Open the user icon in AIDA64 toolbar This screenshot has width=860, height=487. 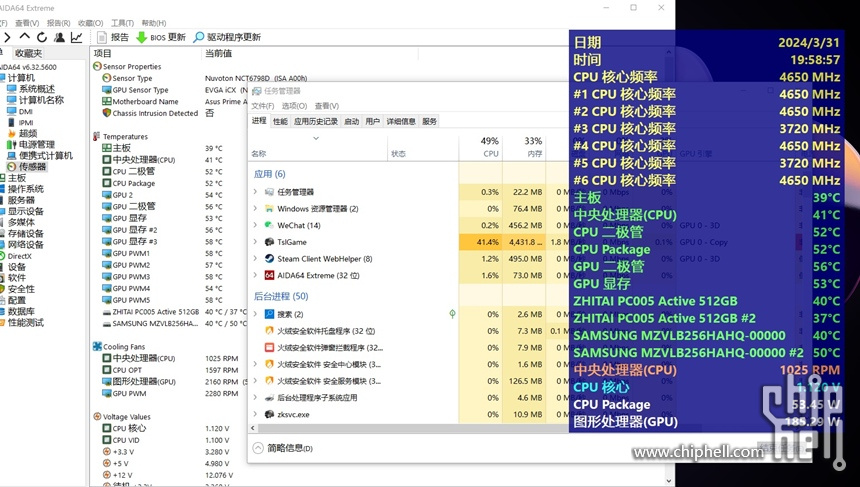click(x=59, y=37)
